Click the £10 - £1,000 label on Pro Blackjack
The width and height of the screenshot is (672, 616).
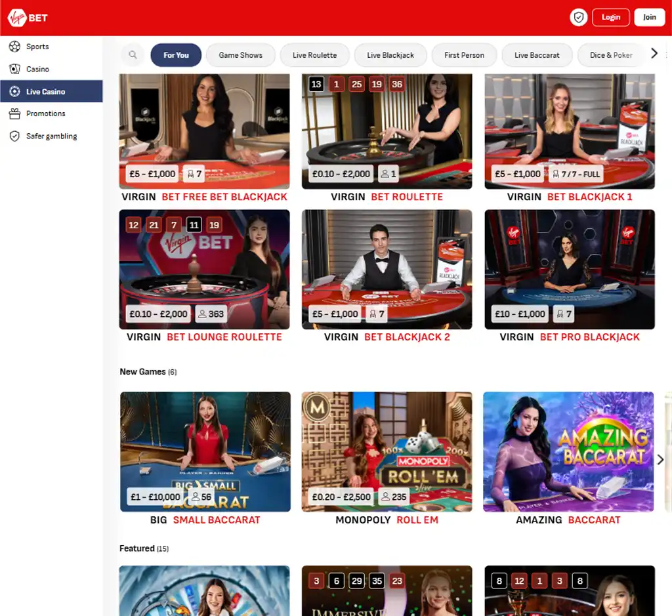(x=520, y=314)
